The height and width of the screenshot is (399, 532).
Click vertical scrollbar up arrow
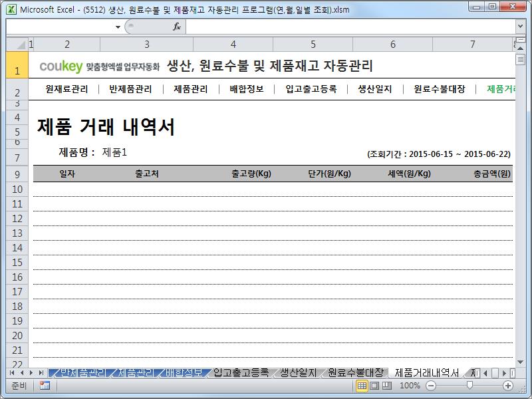click(x=520, y=49)
